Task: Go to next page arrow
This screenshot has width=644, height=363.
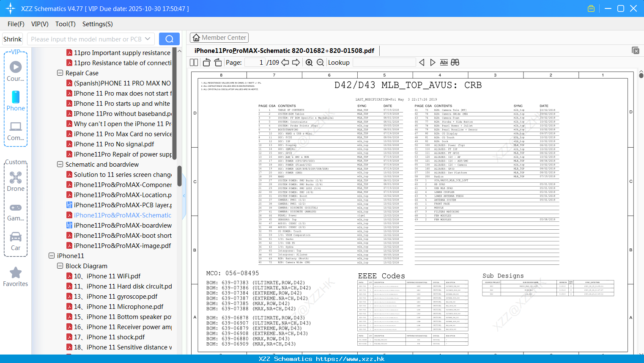Action: coord(296,63)
